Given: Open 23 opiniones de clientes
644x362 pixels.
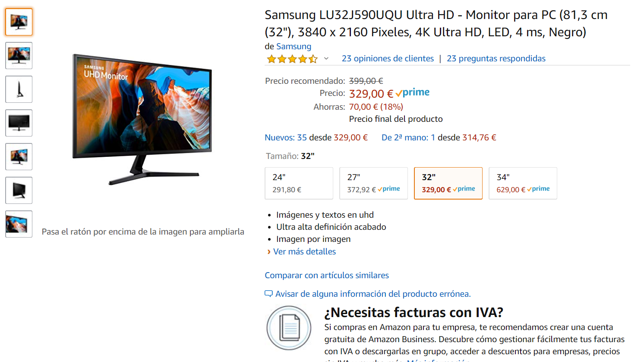Looking at the screenshot, I should tap(388, 58).
